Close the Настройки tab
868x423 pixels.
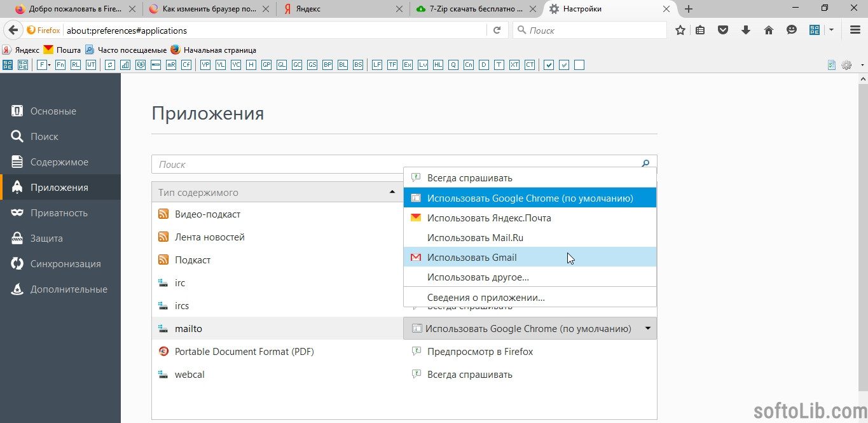pos(666,9)
